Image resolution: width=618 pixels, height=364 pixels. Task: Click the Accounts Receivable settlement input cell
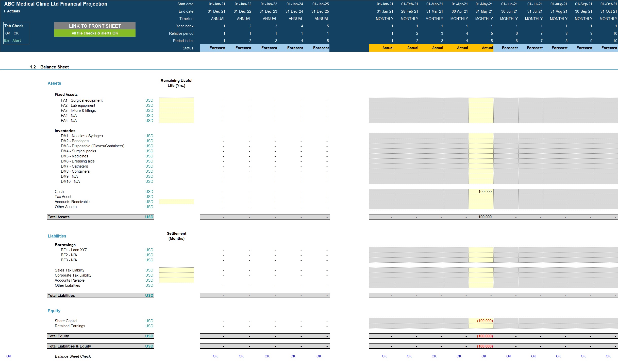(x=176, y=202)
